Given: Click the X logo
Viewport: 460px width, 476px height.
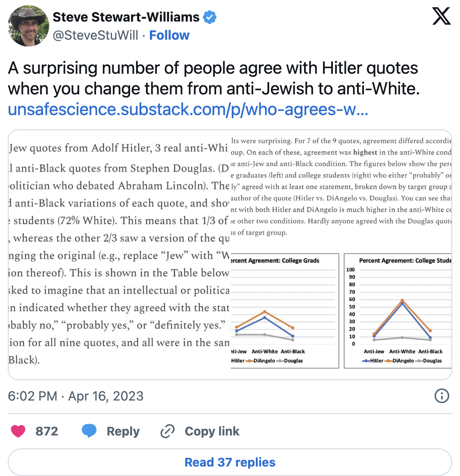Looking at the screenshot, I should (x=441, y=17).
